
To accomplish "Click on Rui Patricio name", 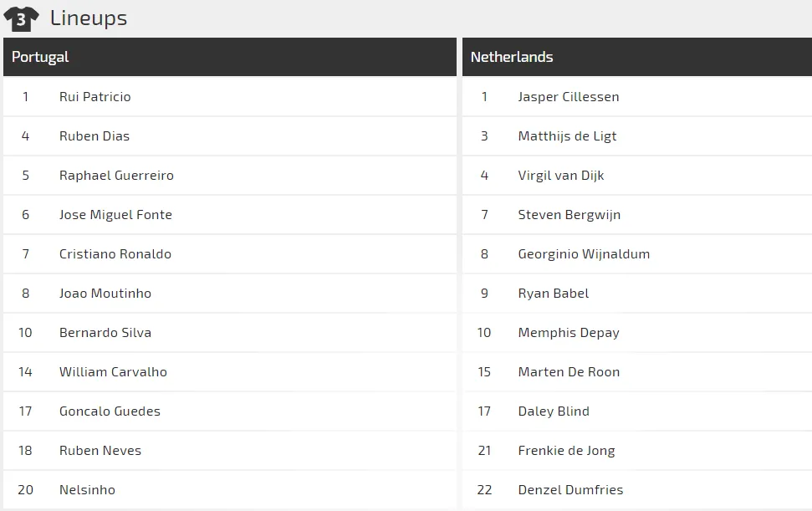I will point(95,97).
